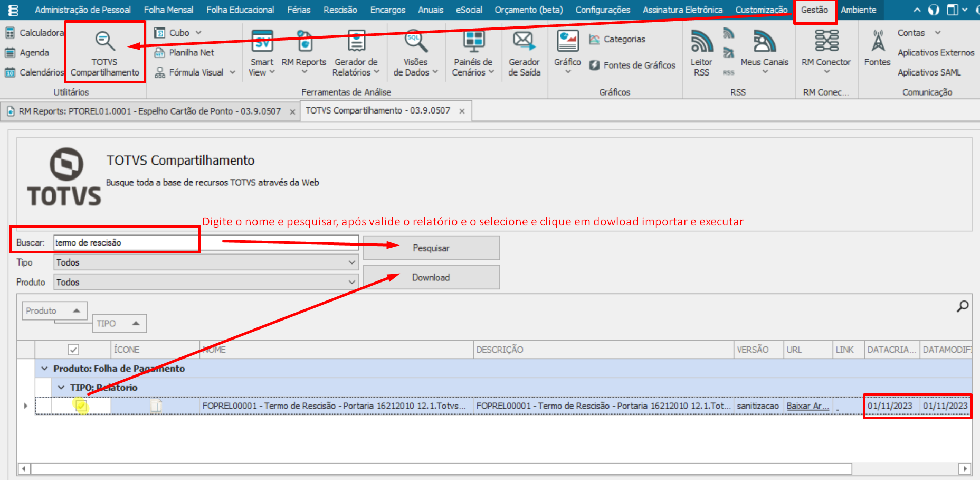Viewport: 980px width, 480px height.
Task: Open Painéis de Cenários
Action: click(x=473, y=52)
